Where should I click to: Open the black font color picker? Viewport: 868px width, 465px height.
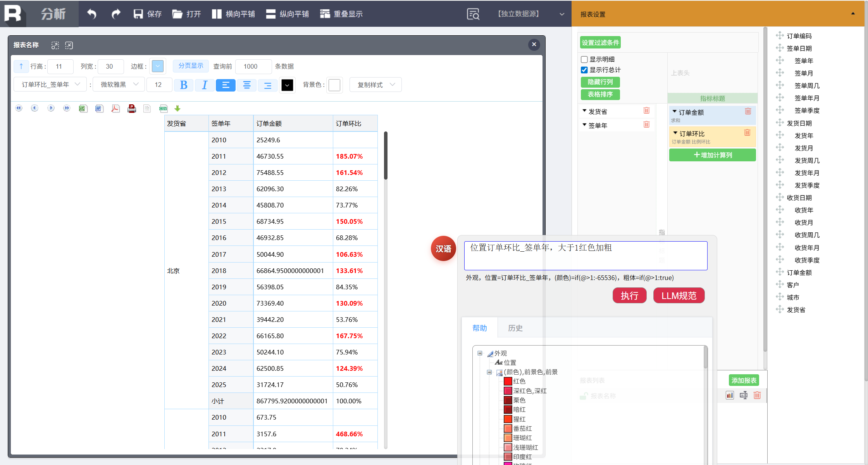(x=287, y=85)
